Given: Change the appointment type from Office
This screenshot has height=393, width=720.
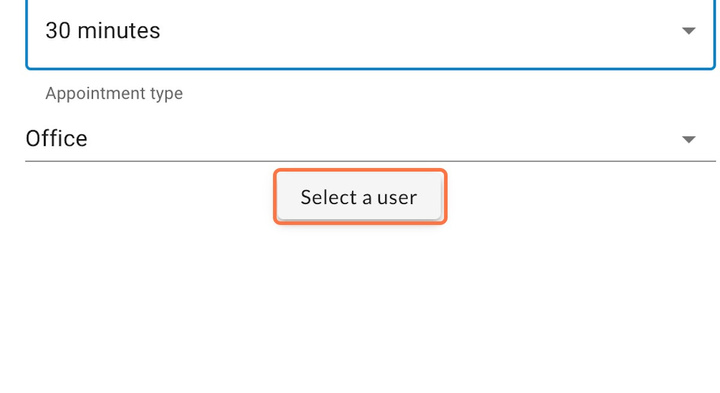Looking at the screenshot, I should click(x=370, y=139).
